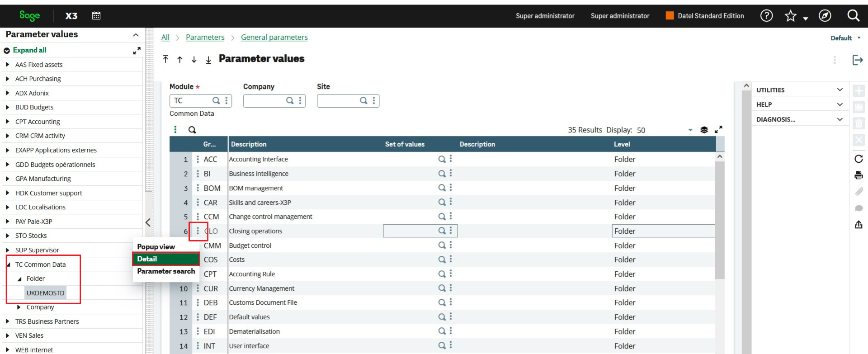Click Expand all in the sidebar
This screenshot has height=354, width=868.
(29, 50)
